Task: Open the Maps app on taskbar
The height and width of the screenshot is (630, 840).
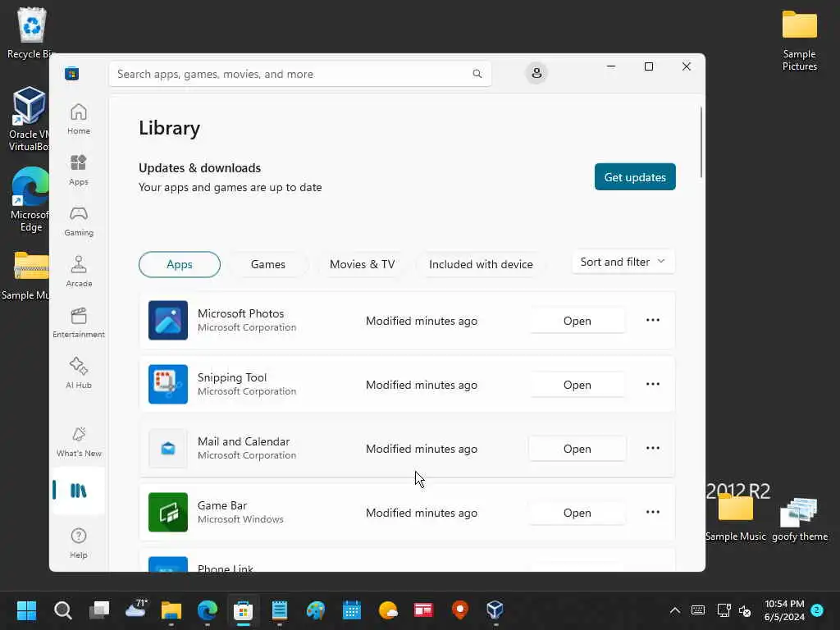Action: click(459, 610)
